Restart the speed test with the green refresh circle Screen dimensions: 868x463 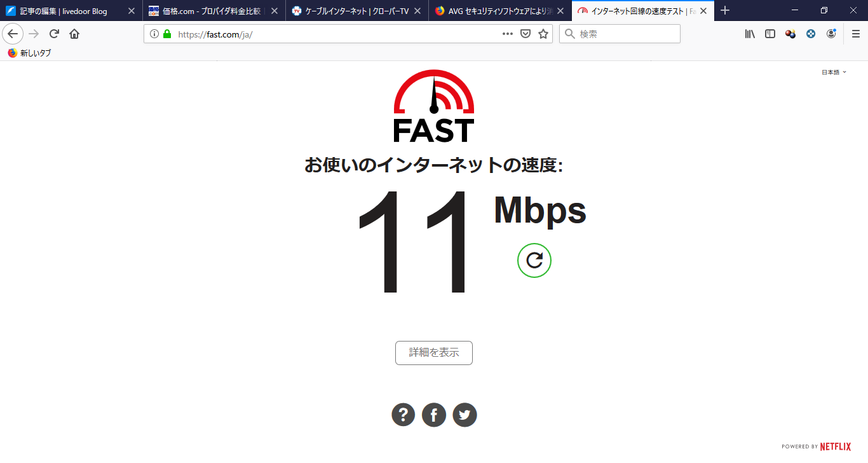pos(534,260)
